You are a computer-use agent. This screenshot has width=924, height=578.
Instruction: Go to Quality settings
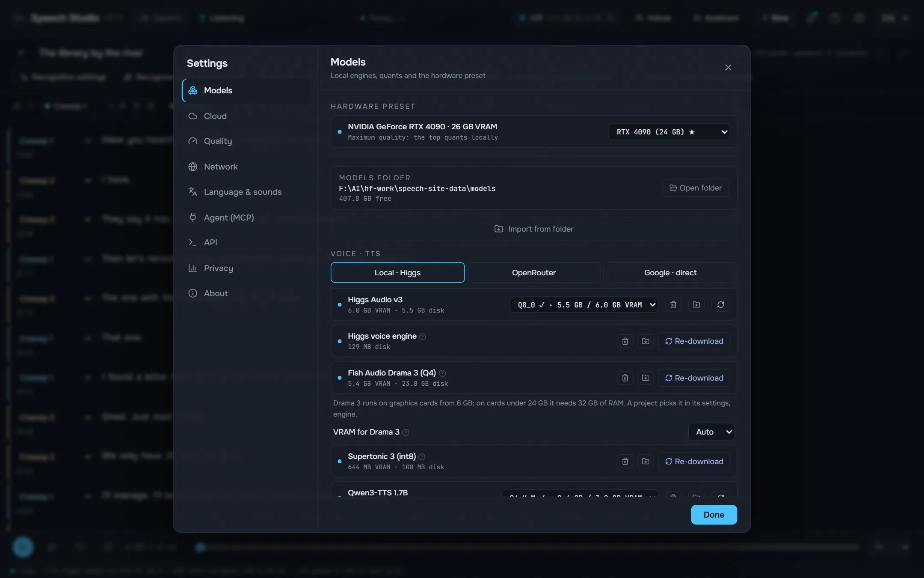pyautogui.click(x=246, y=141)
